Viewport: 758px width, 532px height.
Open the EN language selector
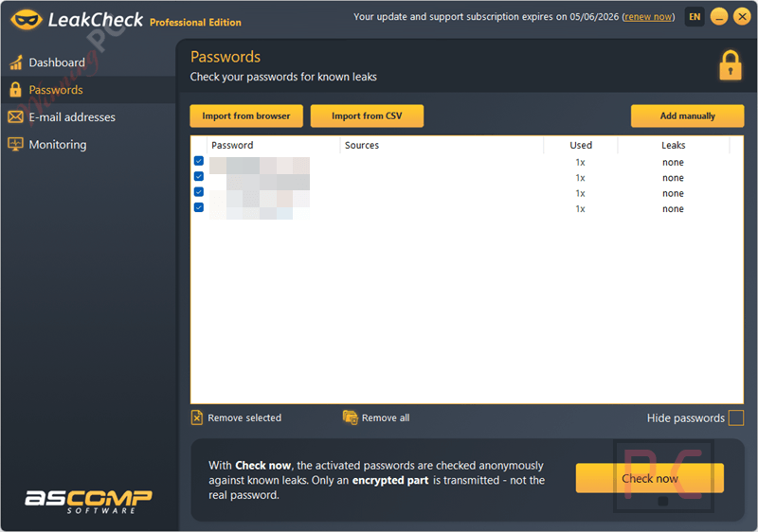tap(695, 17)
